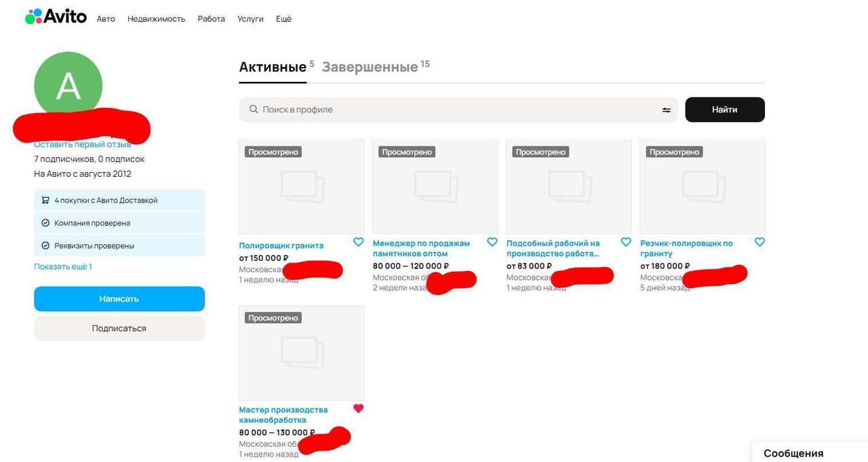Open the Сообщения chat panel

coord(793,453)
